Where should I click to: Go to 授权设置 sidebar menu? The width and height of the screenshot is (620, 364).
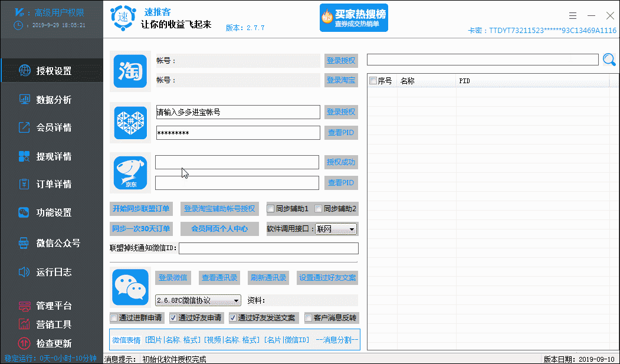(52, 70)
